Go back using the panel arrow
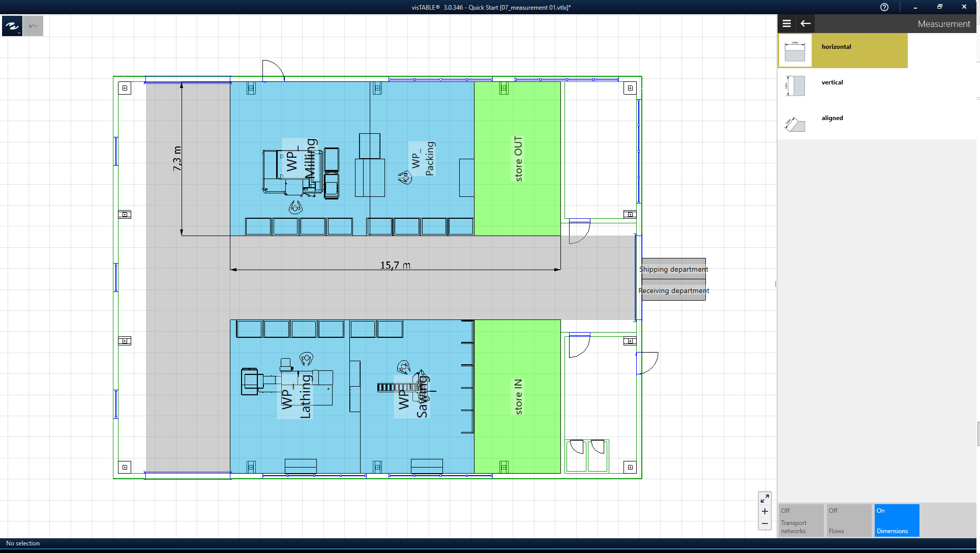980x553 pixels. point(806,23)
